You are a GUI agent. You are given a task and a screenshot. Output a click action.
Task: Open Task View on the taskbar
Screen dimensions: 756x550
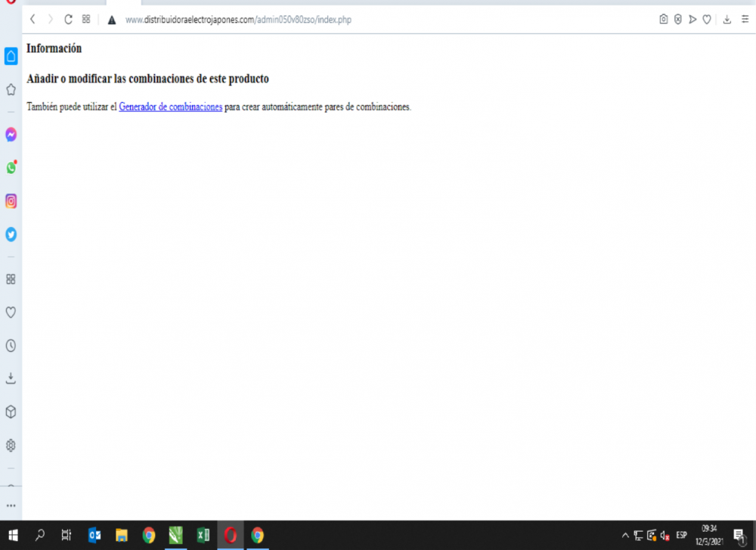pyautogui.click(x=67, y=535)
